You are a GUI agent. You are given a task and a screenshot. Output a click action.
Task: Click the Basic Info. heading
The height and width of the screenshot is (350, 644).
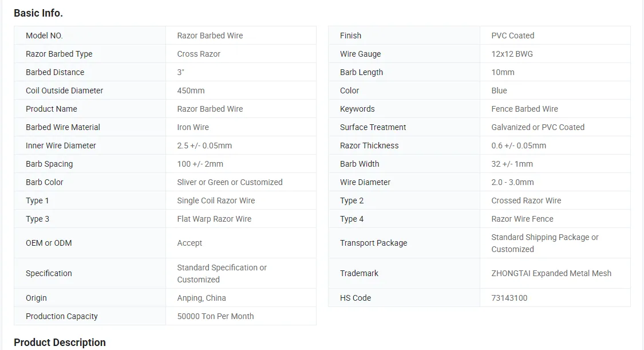(x=38, y=13)
